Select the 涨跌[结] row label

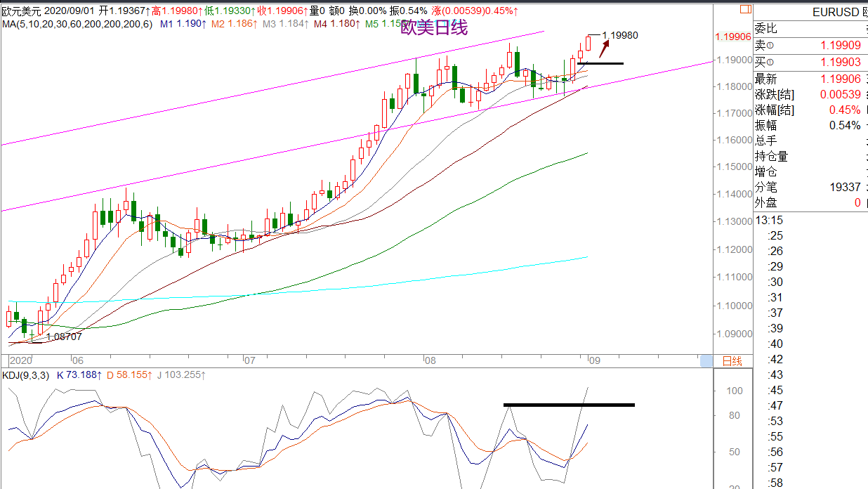point(775,95)
